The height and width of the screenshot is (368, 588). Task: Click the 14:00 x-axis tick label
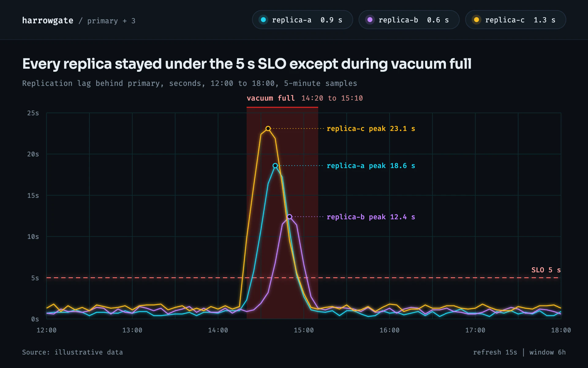218,330
